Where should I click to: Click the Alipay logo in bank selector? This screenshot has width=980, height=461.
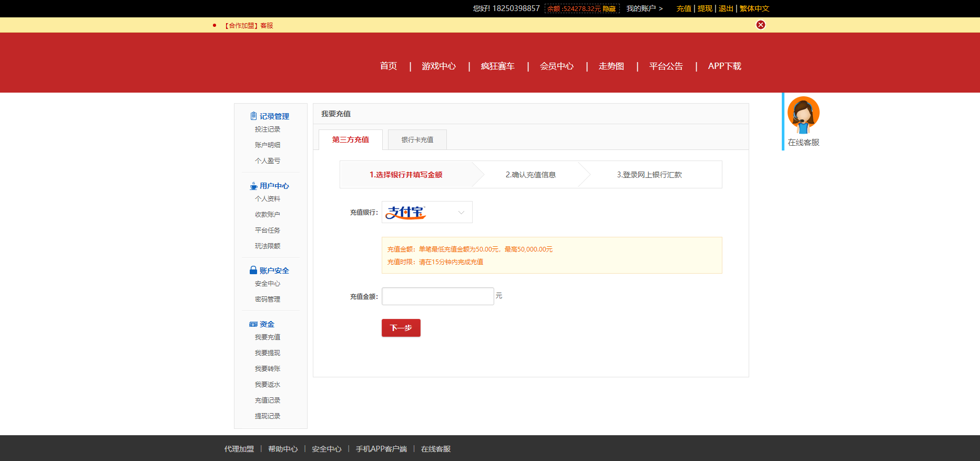click(405, 212)
